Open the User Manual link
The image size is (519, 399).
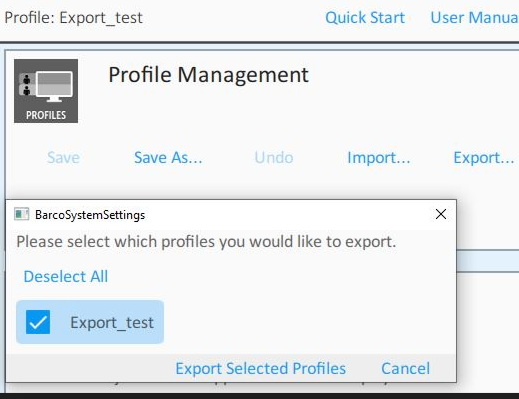point(475,18)
